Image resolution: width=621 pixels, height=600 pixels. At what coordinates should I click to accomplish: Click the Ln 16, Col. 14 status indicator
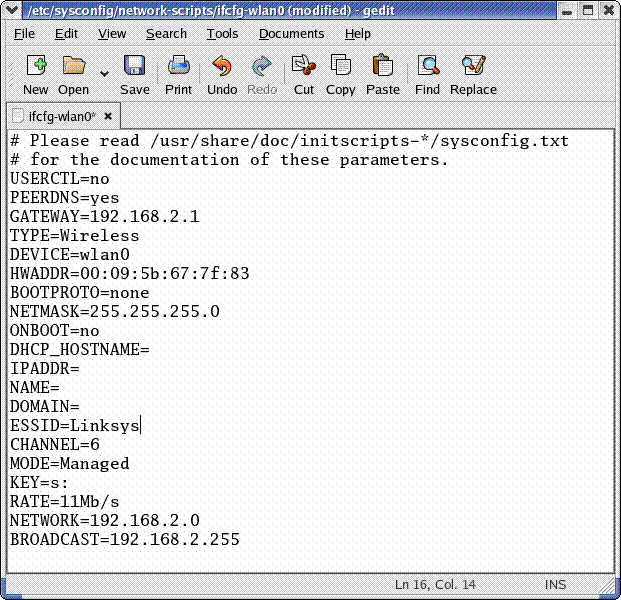tap(435, 585)
